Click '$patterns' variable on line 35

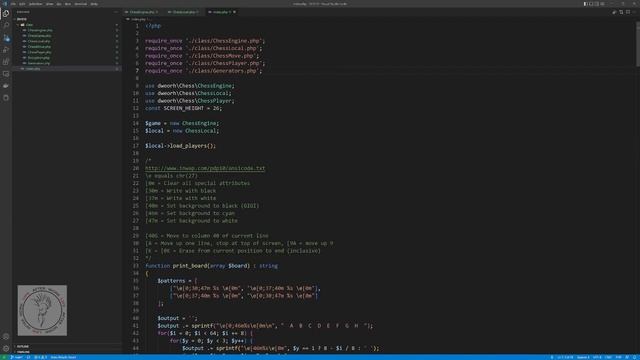click(171, 281)
